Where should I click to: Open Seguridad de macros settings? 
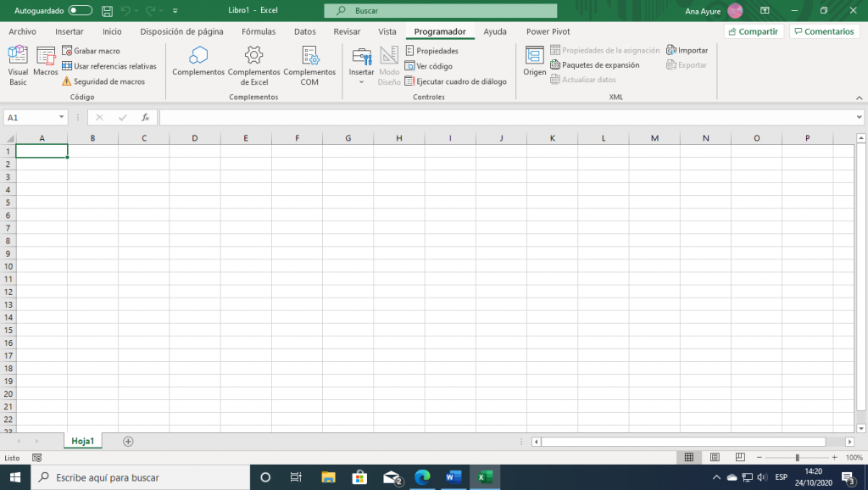pyautogui.click(x=103, y=81)
